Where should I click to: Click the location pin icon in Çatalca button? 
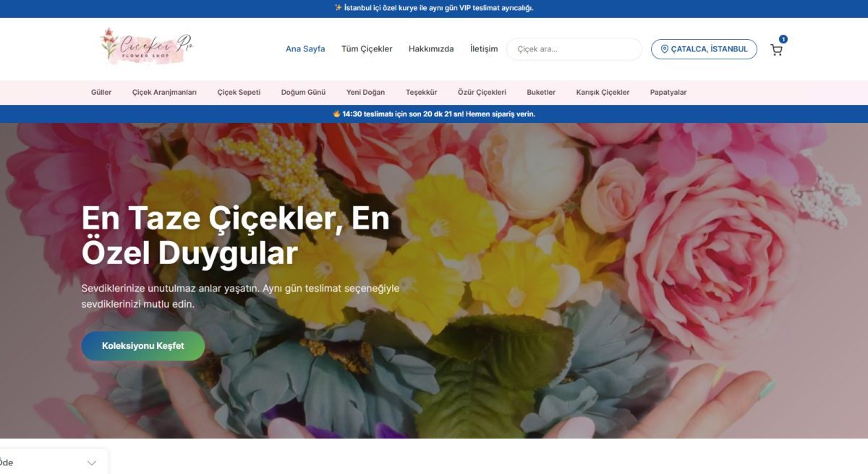(x=664, y=49)
